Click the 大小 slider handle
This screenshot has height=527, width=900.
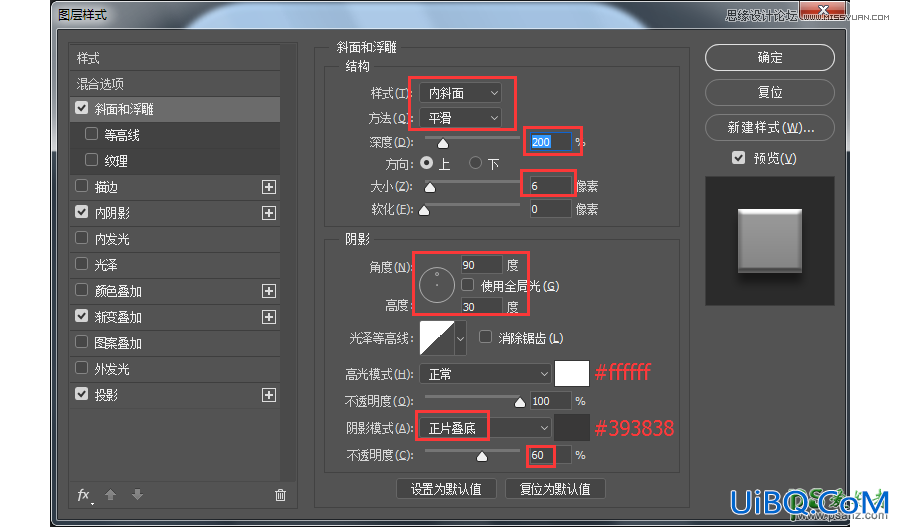point(430,187)
